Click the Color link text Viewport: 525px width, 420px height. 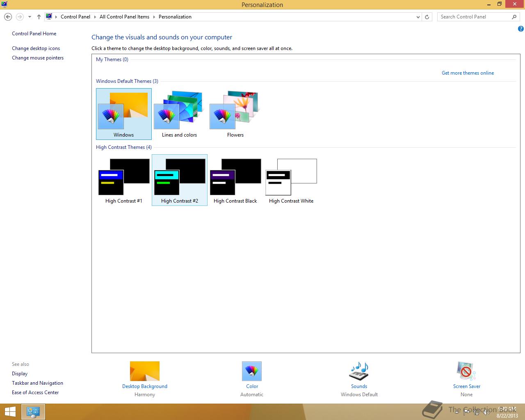(x=252, y=386)
